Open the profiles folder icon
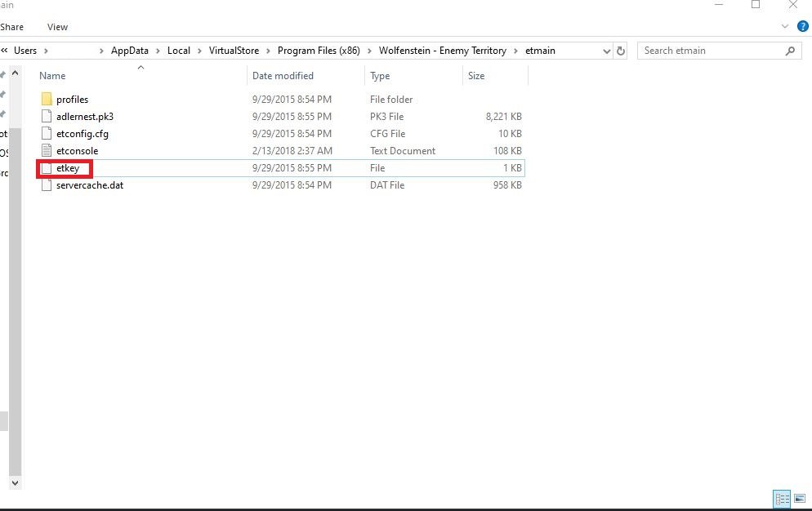Screen dimensions: 812x511 click(x=47, y=99)
